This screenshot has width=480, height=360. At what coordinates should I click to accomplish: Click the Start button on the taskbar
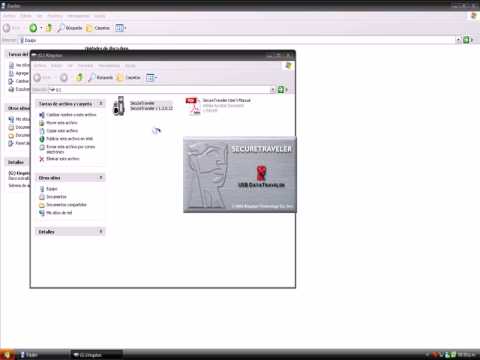[x=7, y=355]
